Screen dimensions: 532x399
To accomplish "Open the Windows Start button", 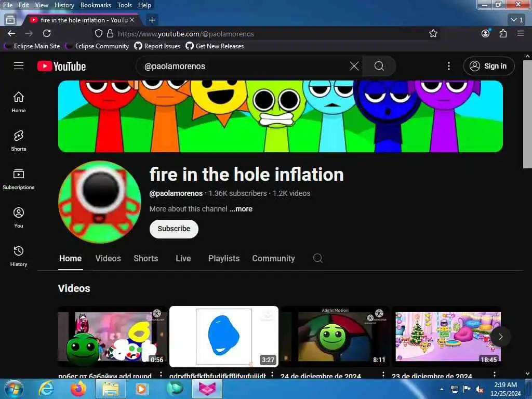I will (x=14, y=389).
